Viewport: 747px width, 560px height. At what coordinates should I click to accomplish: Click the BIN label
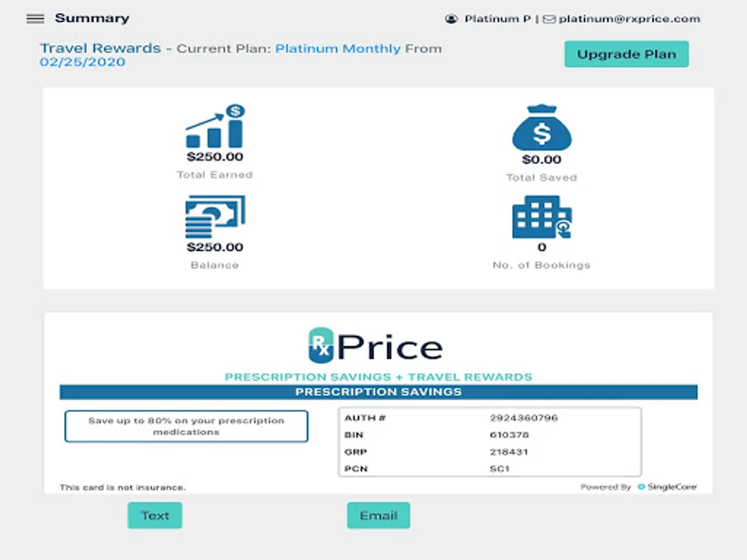(x=353, y=435)
